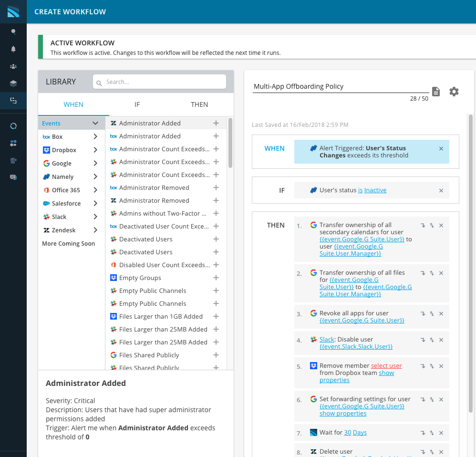Click the Inactive status link
This screenshot has width=476, height=457.
click(375, 190)
